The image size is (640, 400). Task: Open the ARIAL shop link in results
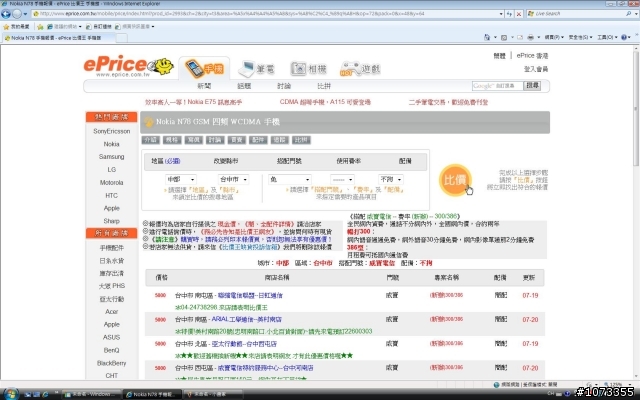point(247,319)
